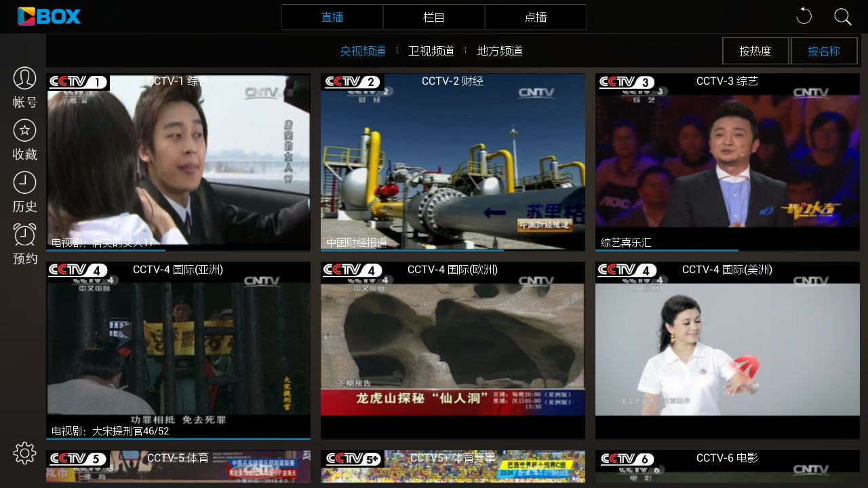
Task: Open the 历史 (History) sidebar icon
Action: click(24, 190)
